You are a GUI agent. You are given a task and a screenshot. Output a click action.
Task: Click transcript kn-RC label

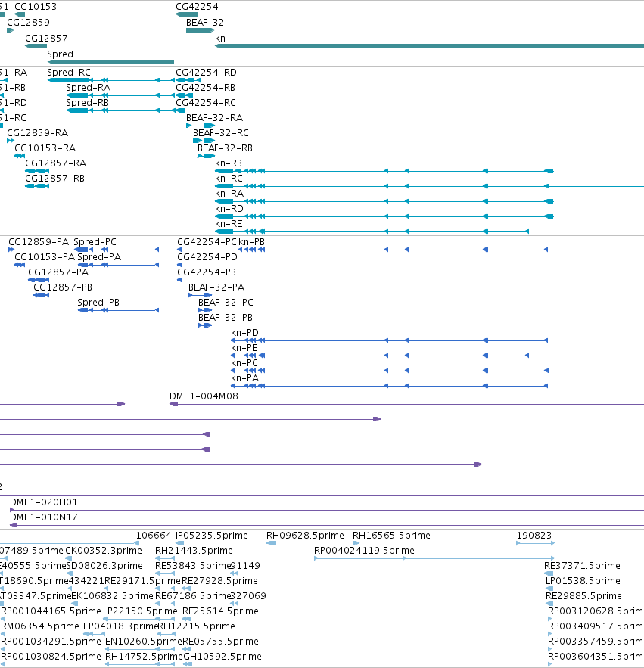click(x=229, y=178)
